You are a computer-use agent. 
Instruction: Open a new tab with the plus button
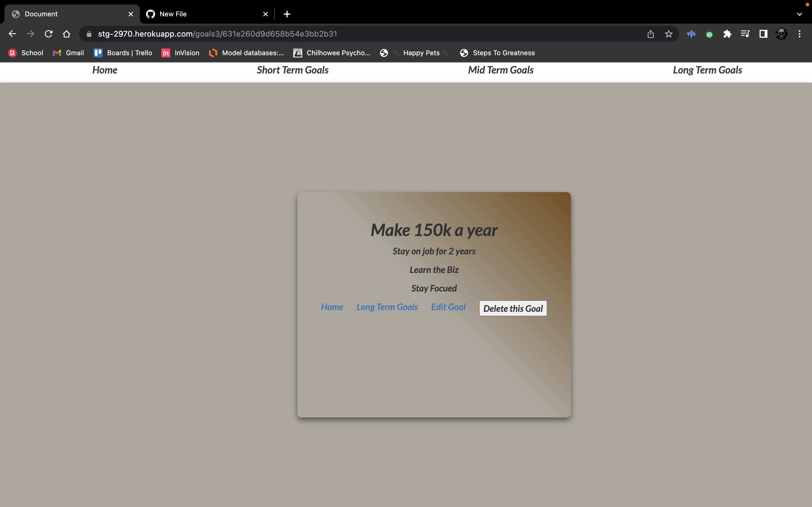(x=286, y=14)
